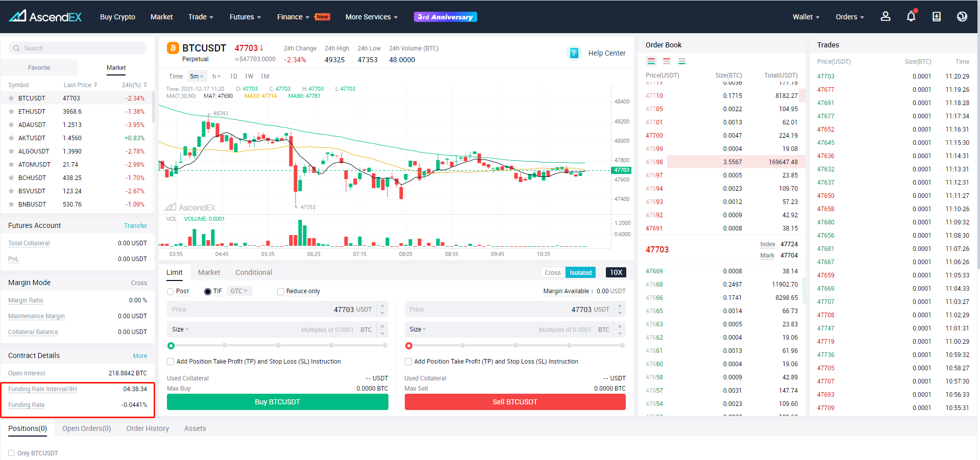Click the search magnifier icon

[x=17, y=48]
